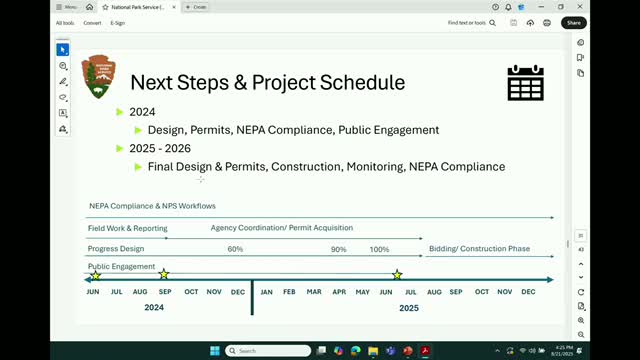640x360 pixels.
Task: Choose the highlighter pen tool
Action: [63, 82]
